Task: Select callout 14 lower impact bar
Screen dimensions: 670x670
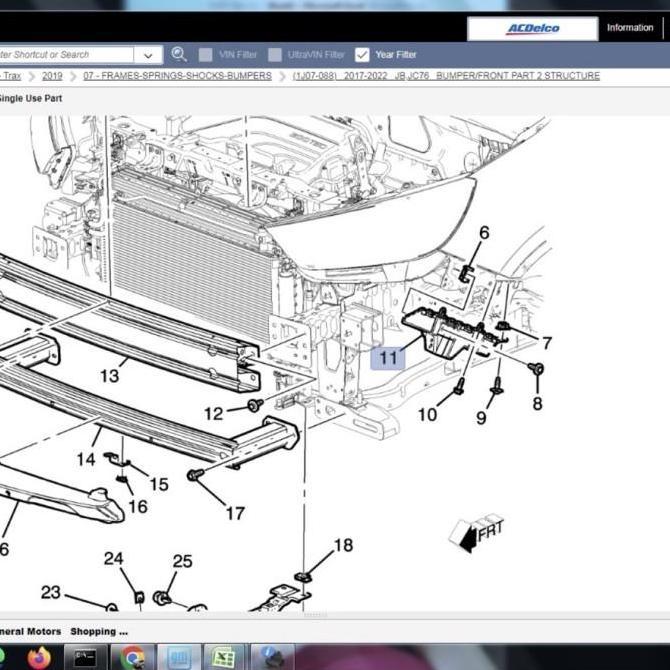Action: point(86,459)
